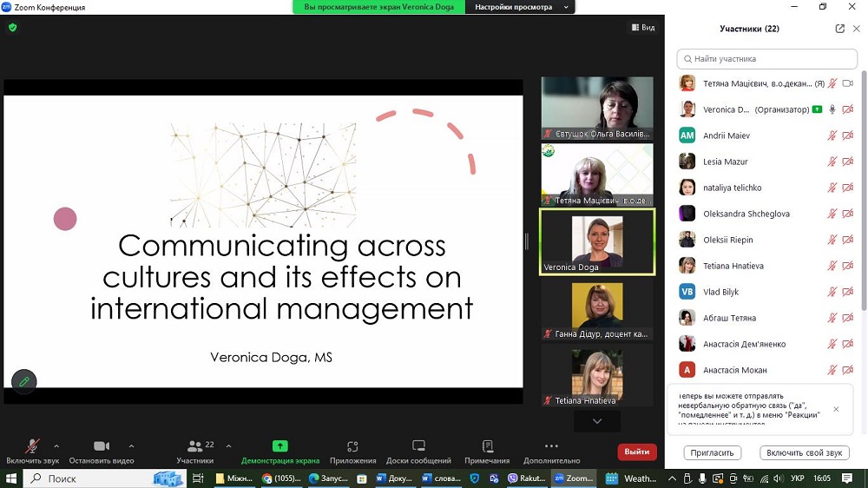Viewport: 868px width, 488px height.
Task: Expand audio options arrow beside microphone
Action: (x=56, y=445)
